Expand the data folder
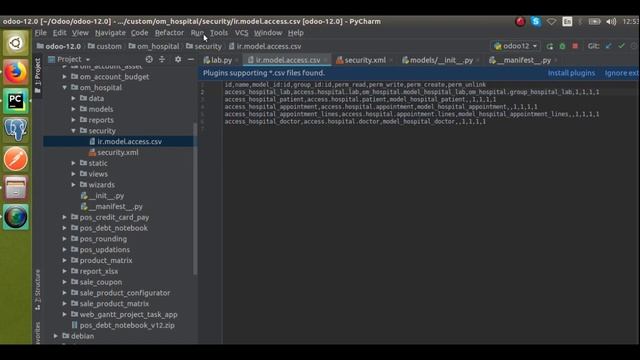Image resolution: width=640 pixels, height=360 pixels. tap(73, 98)
